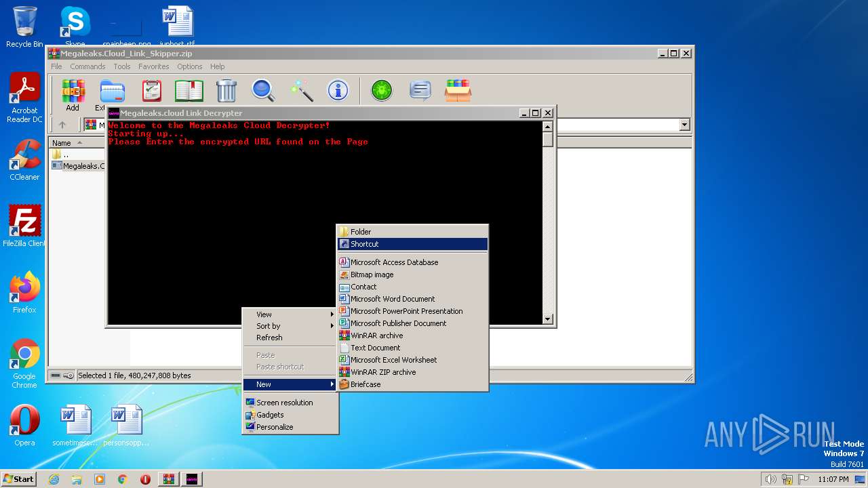Open the Help menu in WinRAR

(x=218, y=66)
